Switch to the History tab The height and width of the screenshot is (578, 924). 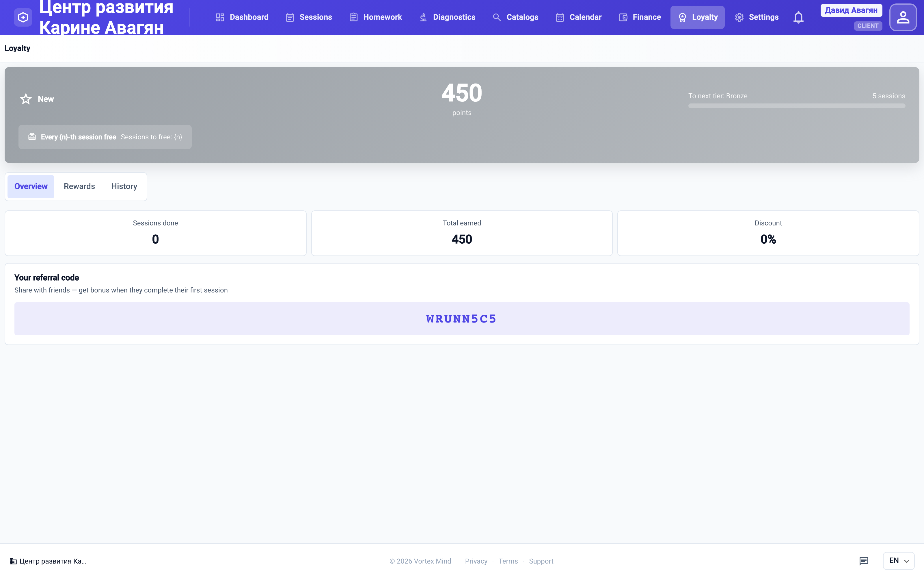coord(124,187)
